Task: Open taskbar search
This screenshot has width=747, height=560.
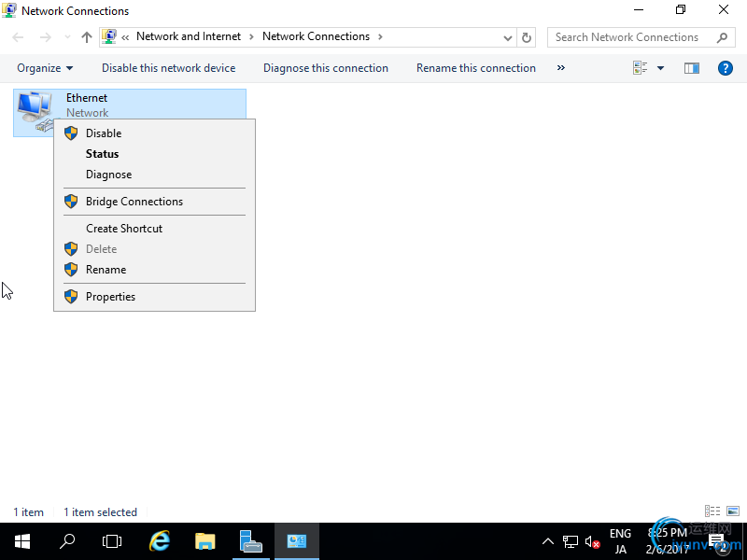Action: click(x=67, y=541)
